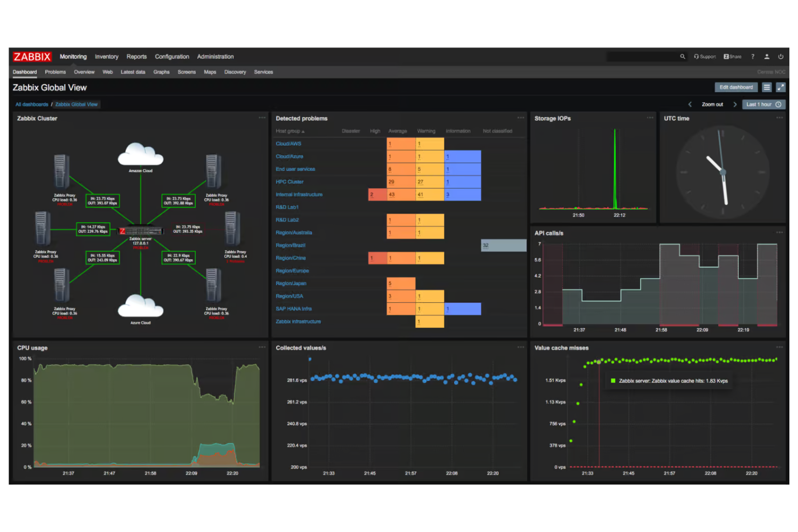Click the left chevron to shift time back

point(690,105)
